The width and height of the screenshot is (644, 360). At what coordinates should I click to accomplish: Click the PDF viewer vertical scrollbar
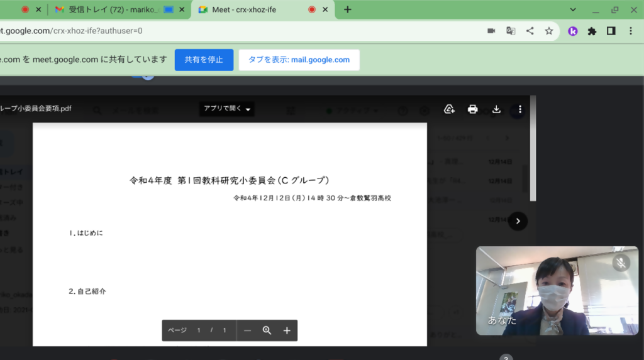click(x=533, y=148)
